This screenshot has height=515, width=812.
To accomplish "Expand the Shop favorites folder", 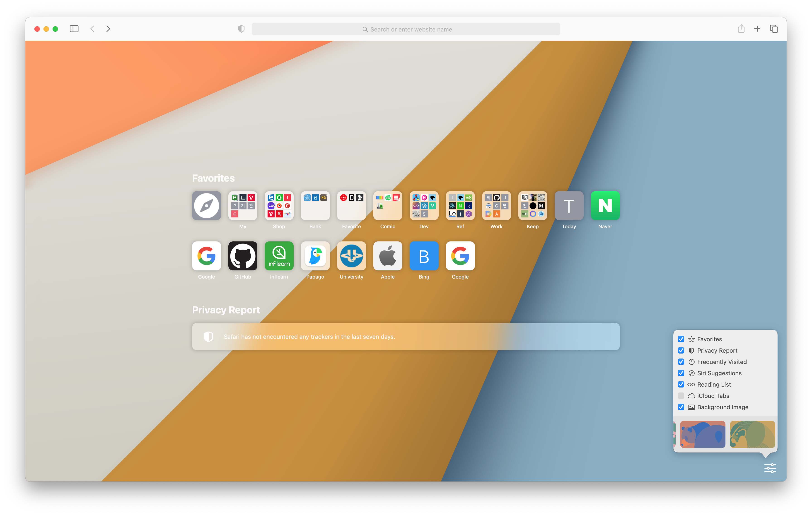I will tap(279, 206).
